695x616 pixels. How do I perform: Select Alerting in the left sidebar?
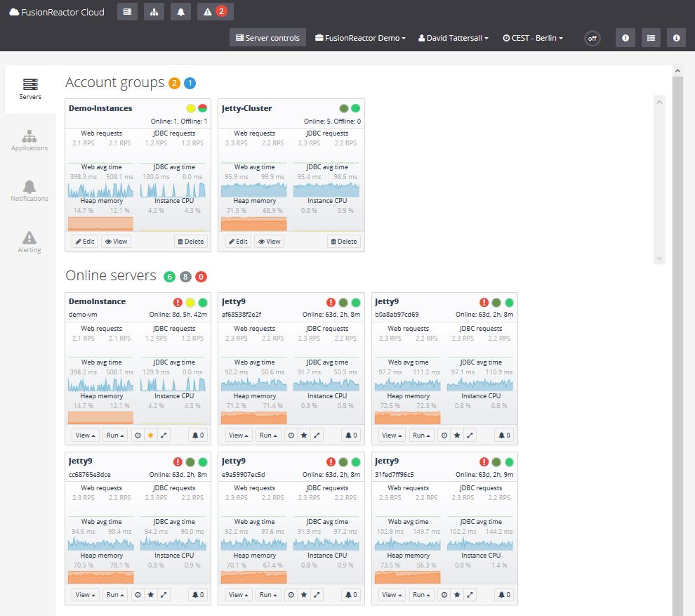tap(29, 242)
